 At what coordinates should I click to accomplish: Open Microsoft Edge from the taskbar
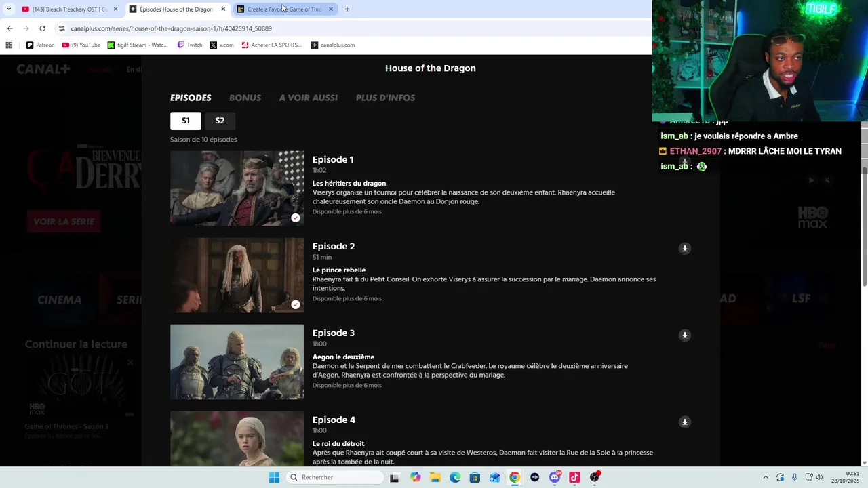pos(455,477)
